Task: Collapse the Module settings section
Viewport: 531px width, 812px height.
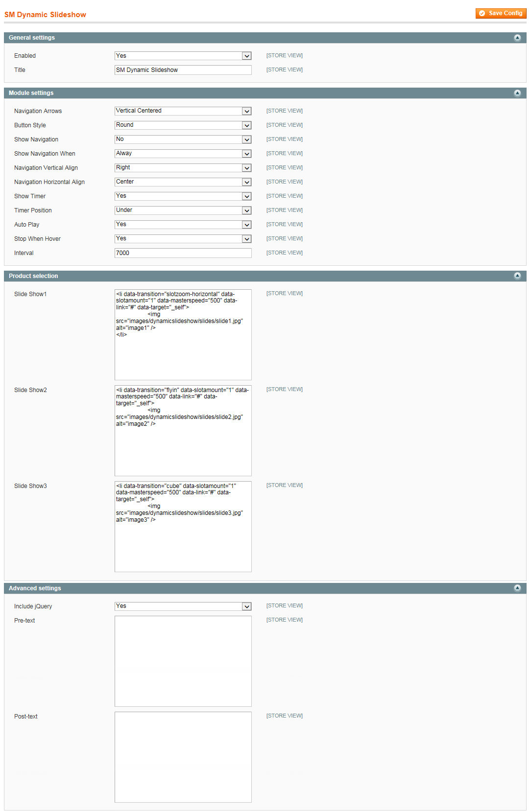Action: click(517, 93)
